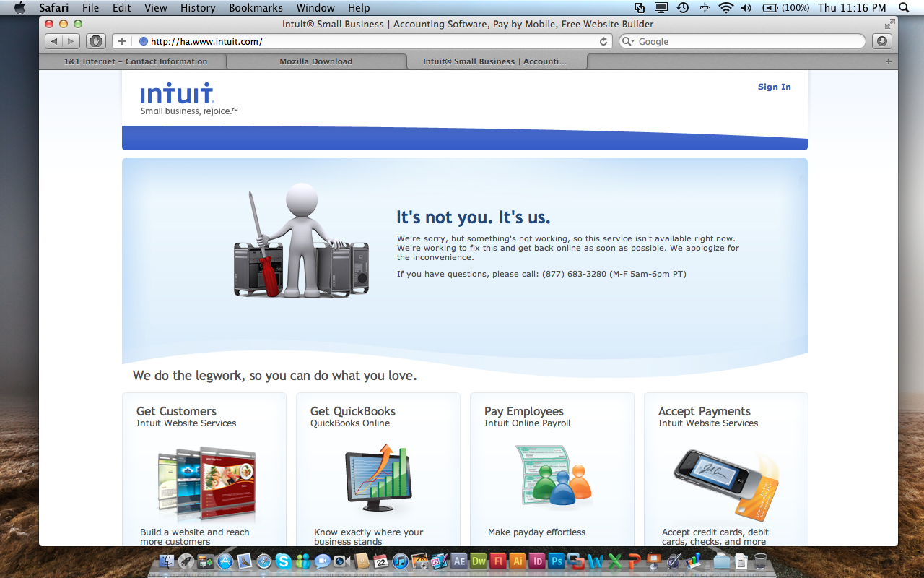Open Get QuickBooks card heading
This screenshot has height=578, width=924.
[353, 411]
